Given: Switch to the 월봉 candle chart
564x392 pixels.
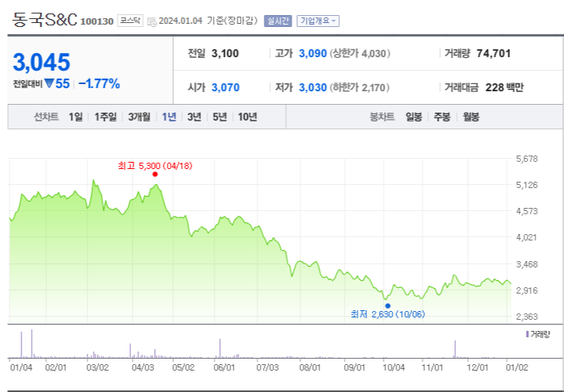Looking at the screenshot, I should coord(471,117).
